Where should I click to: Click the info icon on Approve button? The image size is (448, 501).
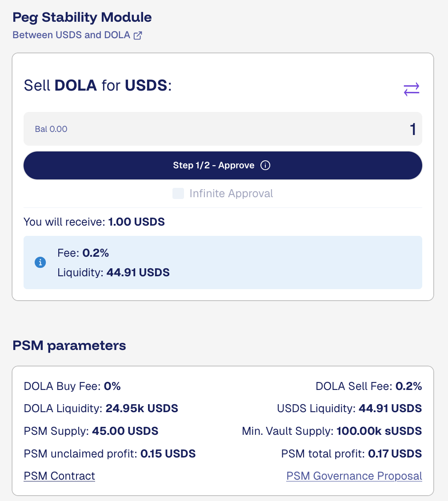(265, 166)
